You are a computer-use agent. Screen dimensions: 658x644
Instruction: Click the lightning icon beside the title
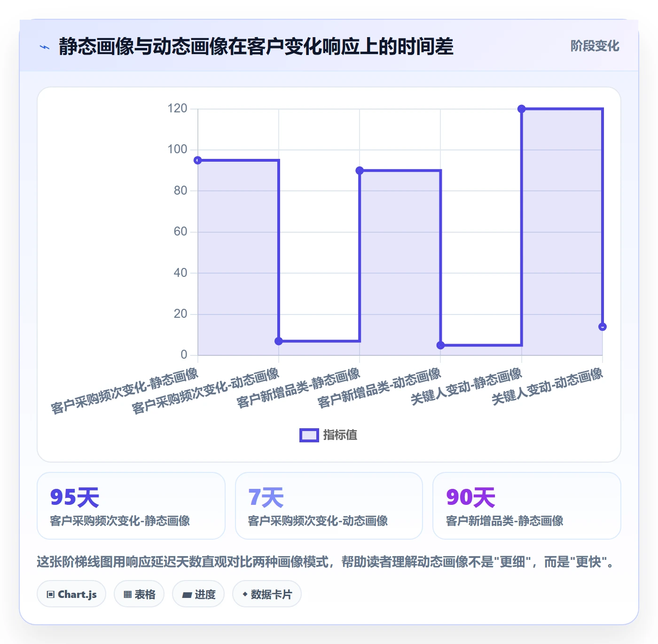[45, 47]
